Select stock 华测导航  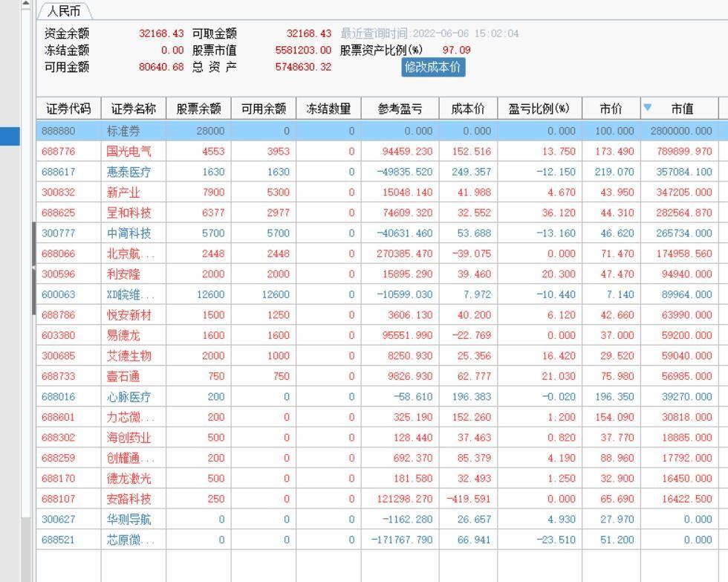click(x=129, y=520)
